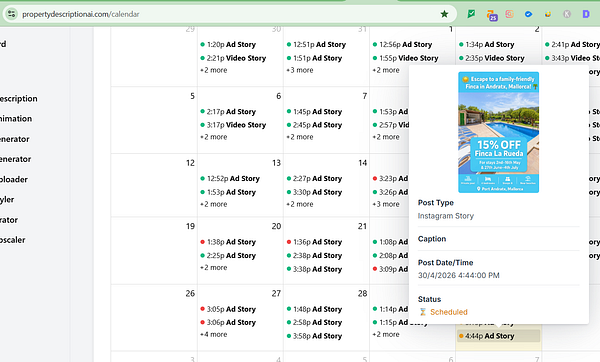The image size is (600, 362).
Task: Open the 2:25p Ad Story event
Action: coord(228,256)
